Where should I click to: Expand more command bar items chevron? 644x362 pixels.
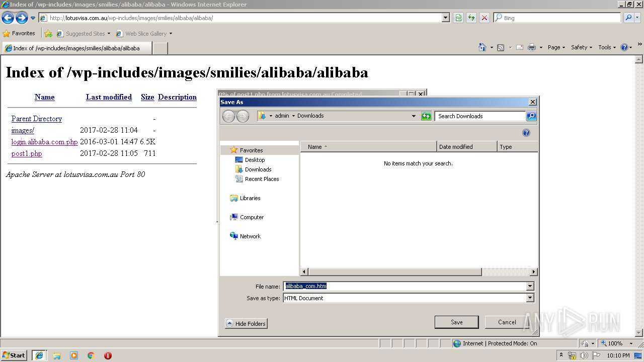pyautogui.click(x=639, y=44)
